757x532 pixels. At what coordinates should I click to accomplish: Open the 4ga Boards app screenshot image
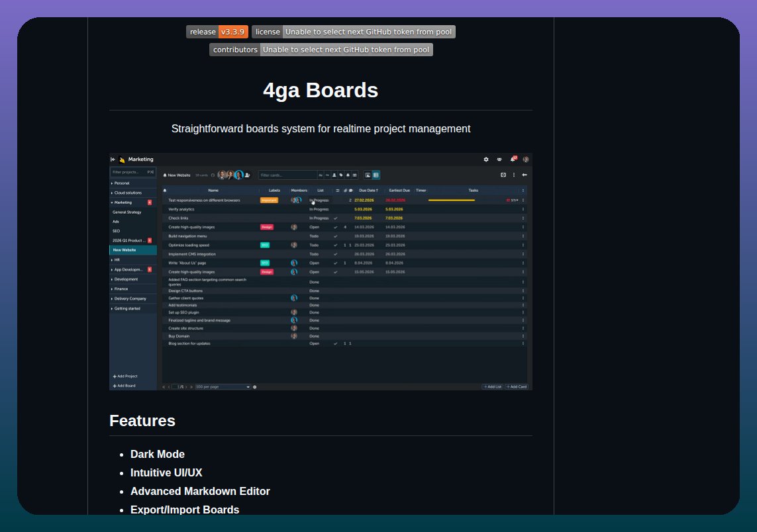(321, 271)
